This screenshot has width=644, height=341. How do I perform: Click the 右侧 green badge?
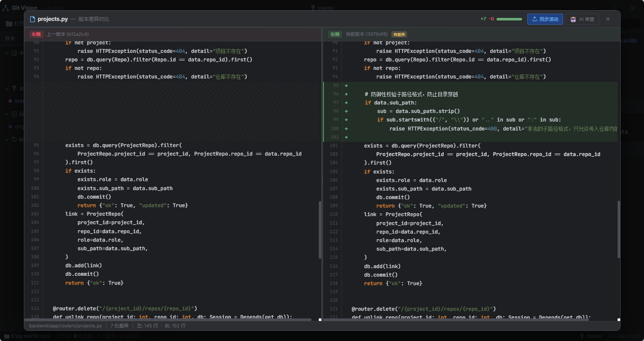pyautogui.click(x=335, y=34)
